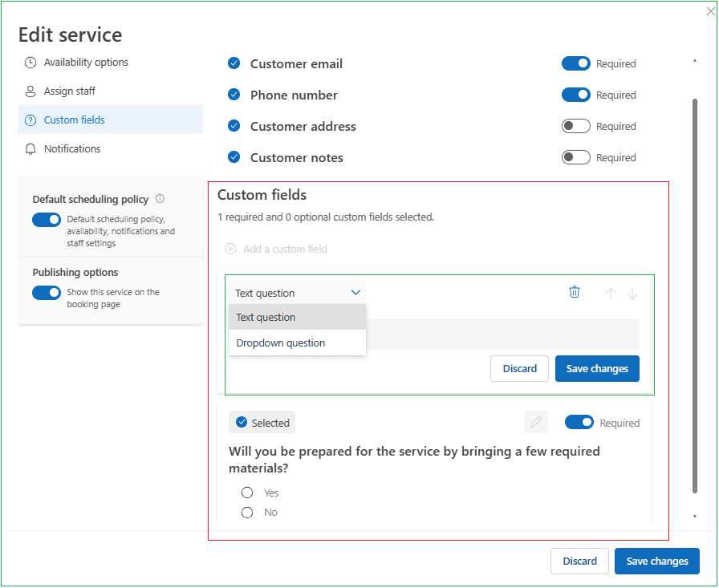Select the Yes radio option
This screenshot has height=588, width=719.
pyautogui.click(x=247, y=493)
